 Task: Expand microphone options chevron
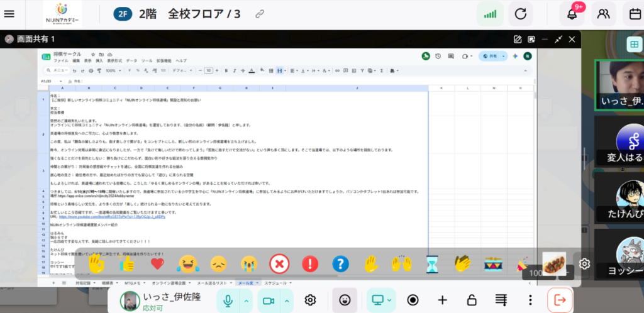coord(246,300)
